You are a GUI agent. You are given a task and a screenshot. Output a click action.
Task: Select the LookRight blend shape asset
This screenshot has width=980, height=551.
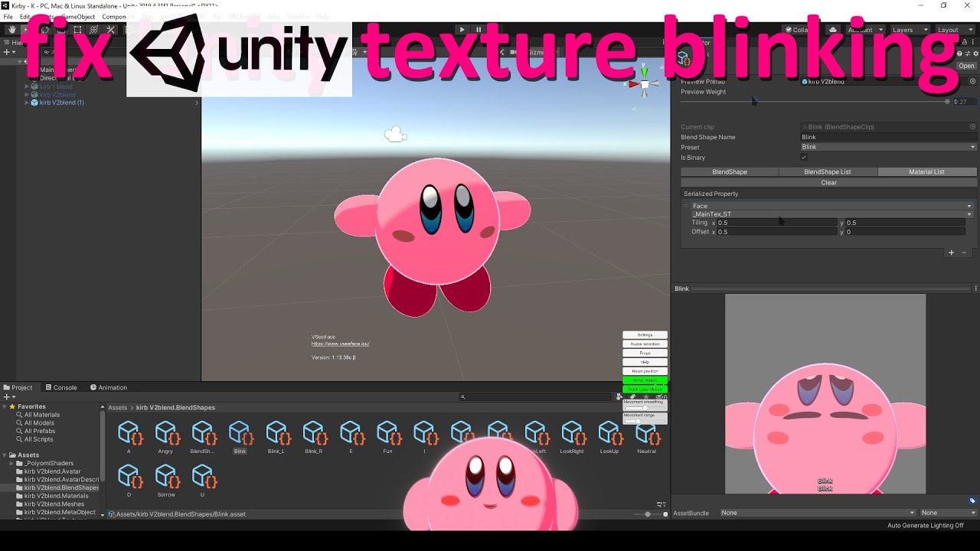click(572, 437)
